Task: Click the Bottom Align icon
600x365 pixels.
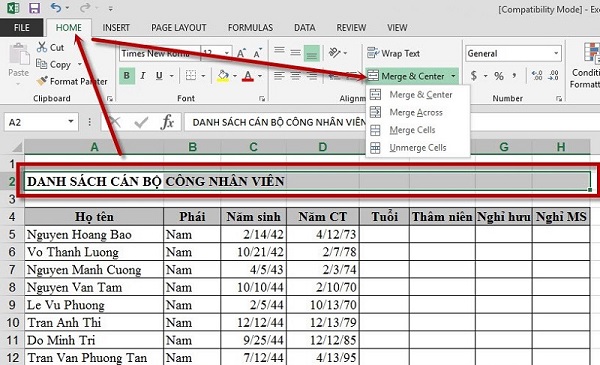Action: point(311,53)
